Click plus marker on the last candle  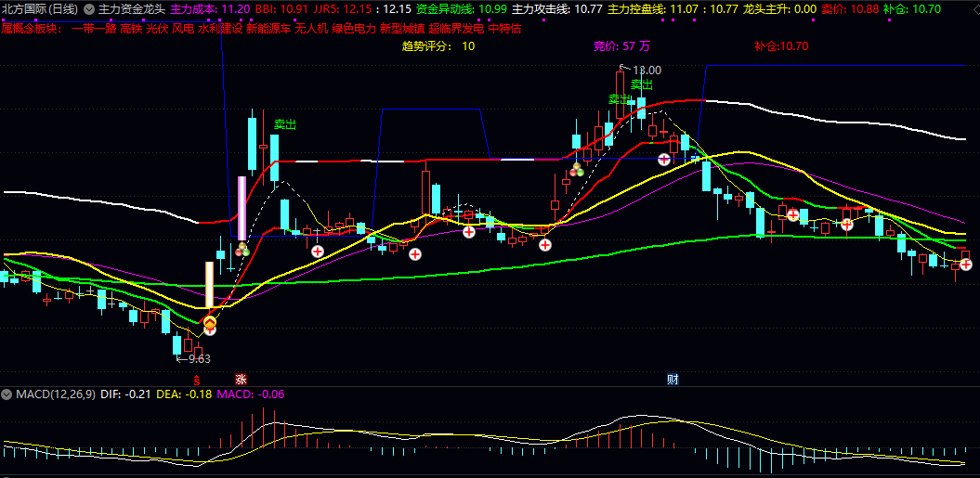coord(966,265)
